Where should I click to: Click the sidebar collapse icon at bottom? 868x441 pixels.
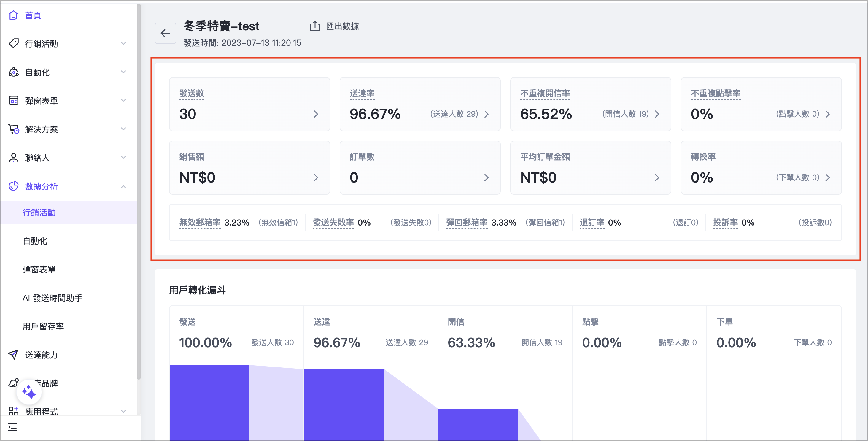tap(13, 427)
